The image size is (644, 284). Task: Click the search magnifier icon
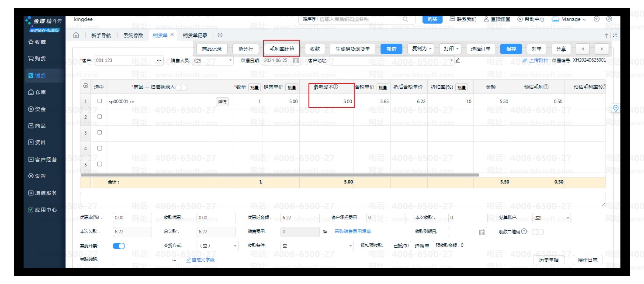pos(405,19)
